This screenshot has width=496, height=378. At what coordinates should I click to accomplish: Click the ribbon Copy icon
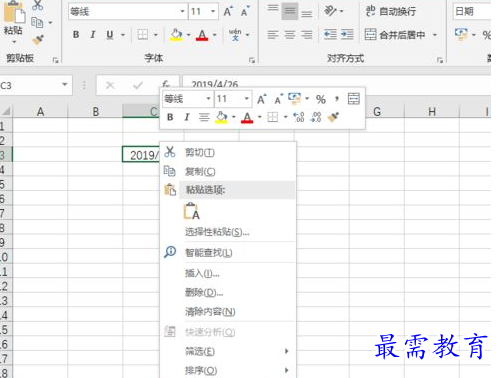click(x=37, y=23)
